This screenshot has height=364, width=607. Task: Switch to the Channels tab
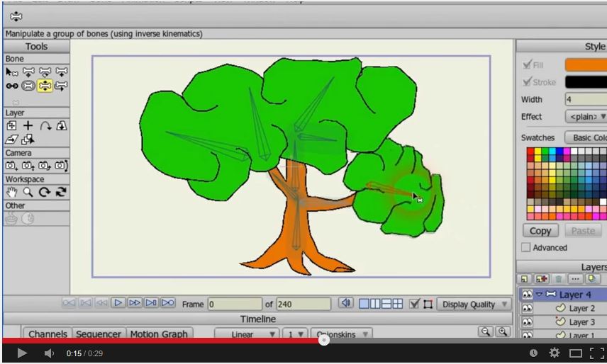point(48,334)
